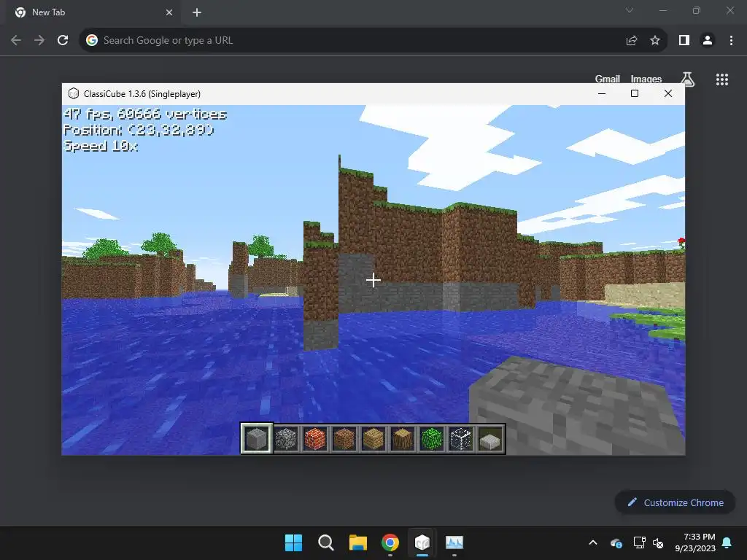This screenshot has width=747, height=560.
Task: Reload the Chrome page
Action: pos(63,41)
